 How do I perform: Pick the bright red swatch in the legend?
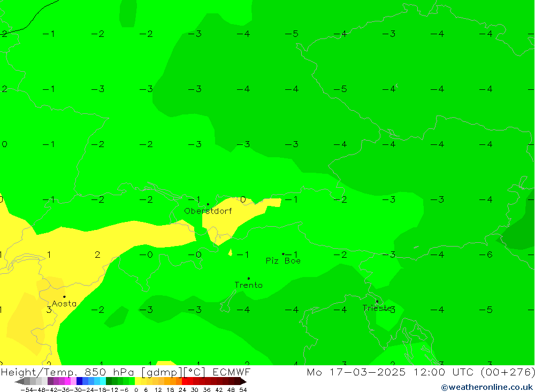pos(185,381)
